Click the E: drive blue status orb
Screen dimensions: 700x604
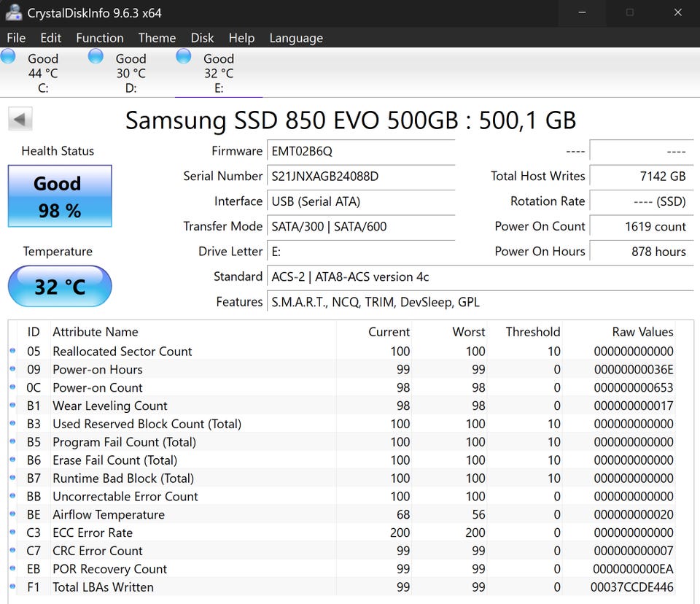pyautogui.click(x=184, y=57)
